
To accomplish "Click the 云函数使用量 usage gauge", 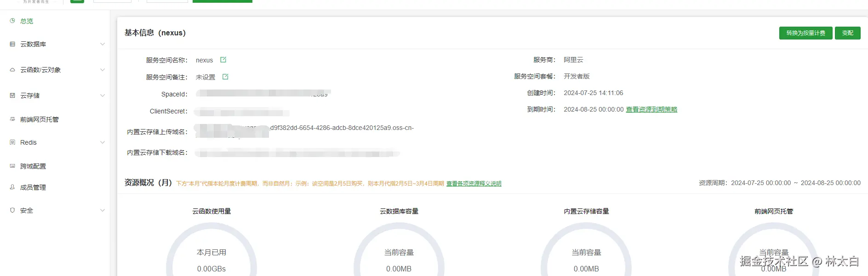I will pyautogui.click(x=211, y=249).
